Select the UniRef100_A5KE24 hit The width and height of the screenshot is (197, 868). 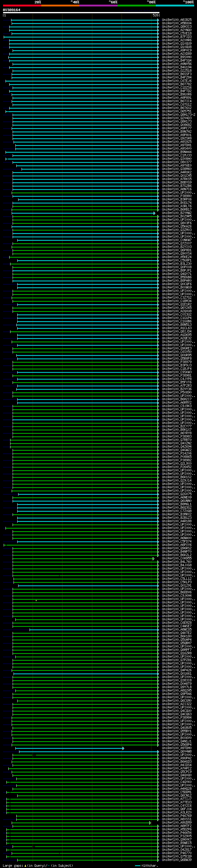click(176, 257)
